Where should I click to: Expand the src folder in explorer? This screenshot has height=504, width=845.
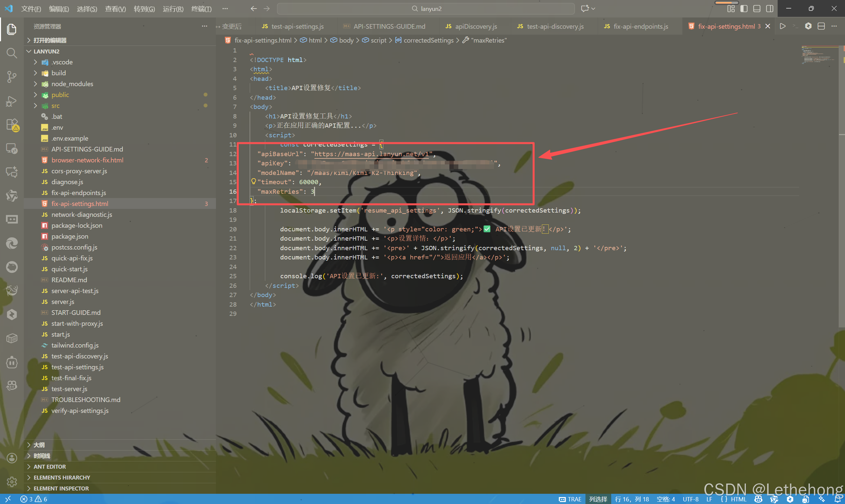tap(55, 106)
